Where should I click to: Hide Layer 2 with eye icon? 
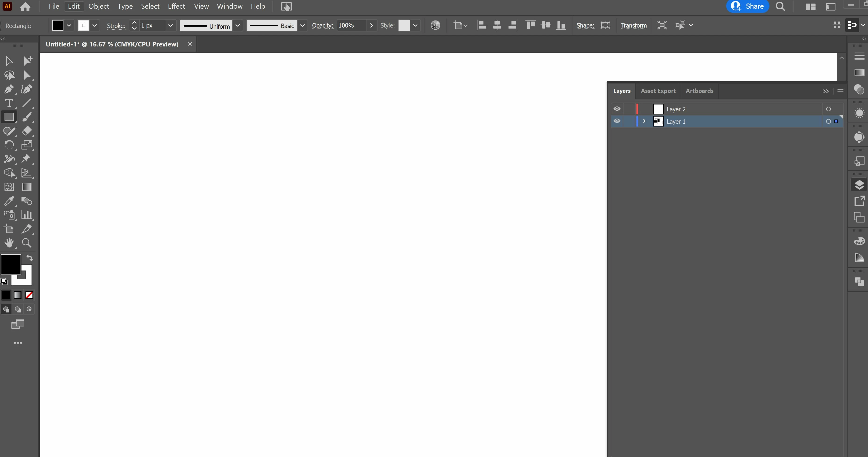pos(617,109)
